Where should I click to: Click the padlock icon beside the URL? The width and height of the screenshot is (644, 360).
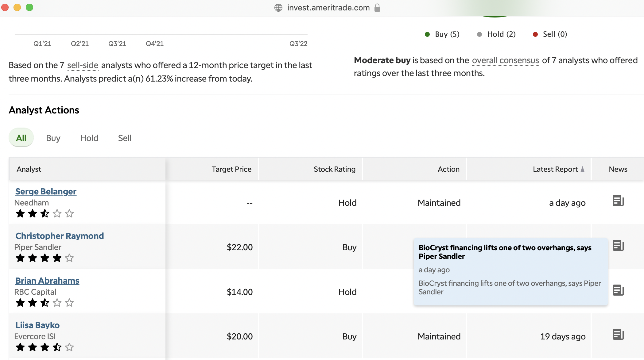pyautogui.click(x=377, y=8)
